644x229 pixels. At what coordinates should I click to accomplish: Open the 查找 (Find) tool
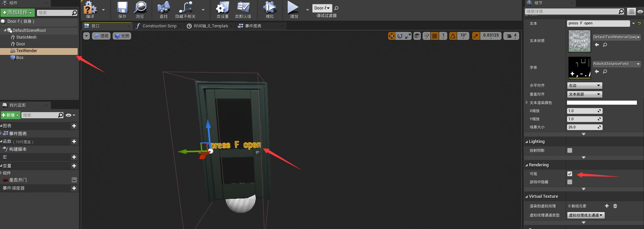(164, 10)
